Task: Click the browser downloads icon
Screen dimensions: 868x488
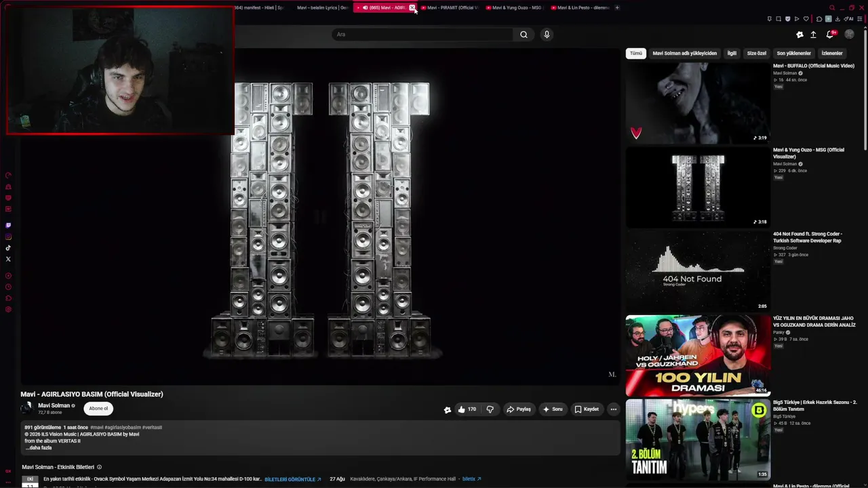Action: 837,19
